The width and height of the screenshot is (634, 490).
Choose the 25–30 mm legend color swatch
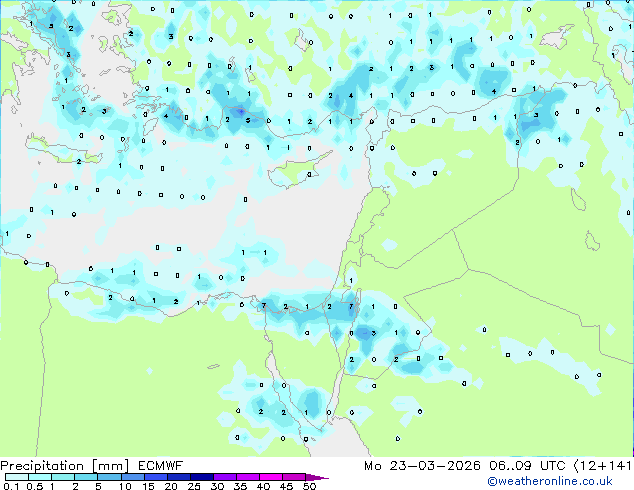coord(202,477)
